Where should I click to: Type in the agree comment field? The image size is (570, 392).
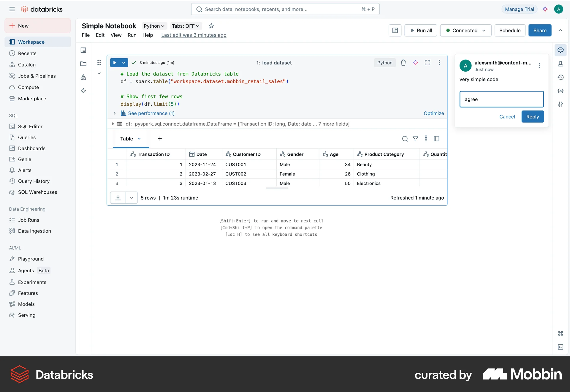pos(501,99)
